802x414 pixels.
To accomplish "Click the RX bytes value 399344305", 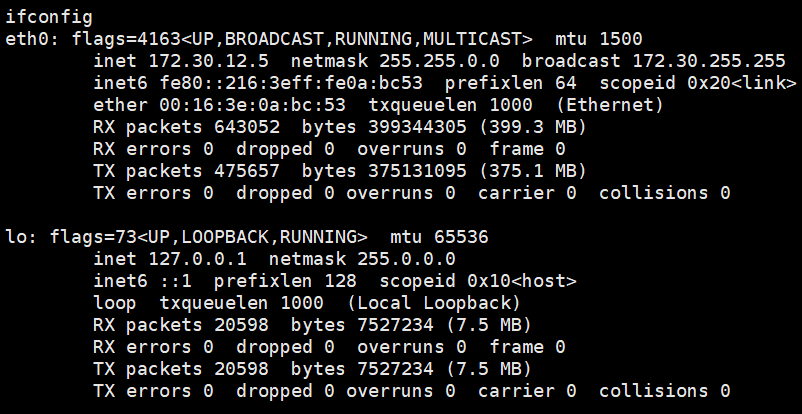I will (x=394, y=127).
